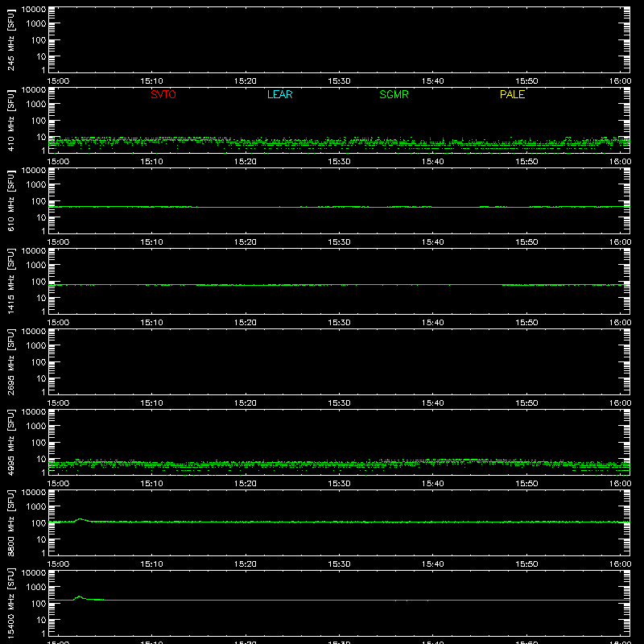This screenshot has height=644, width=644.
Task: Select the 610 MHz [SFU] axis title
Action: click(10, 201)
